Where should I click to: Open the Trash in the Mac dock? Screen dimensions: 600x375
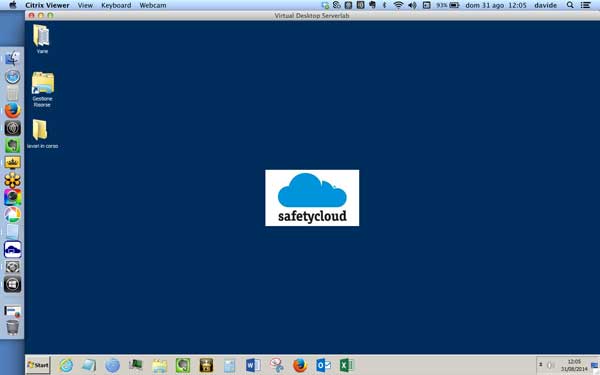coord(12,328)
